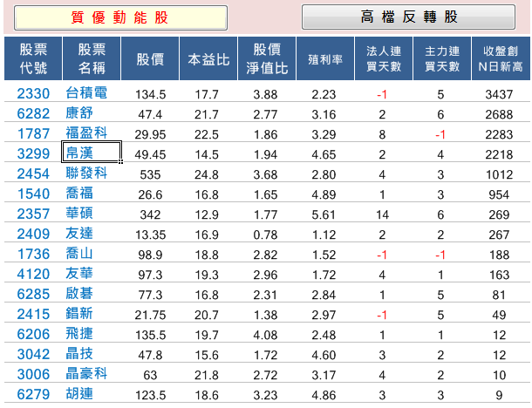This screenshot has width=532, height=408.
Task: Select 飛捷 price-to-book value 4.08
Action: click(265, 335)
